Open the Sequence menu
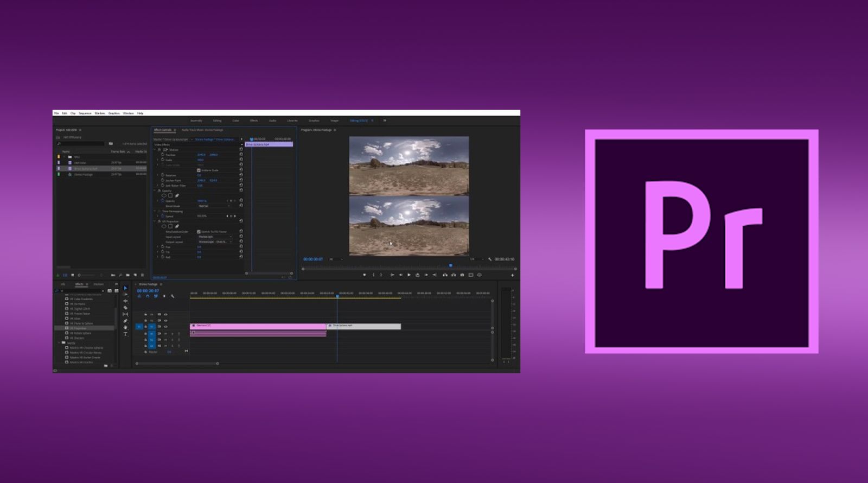The height and width of the screenshot is (483, 868). pos(85,113)
